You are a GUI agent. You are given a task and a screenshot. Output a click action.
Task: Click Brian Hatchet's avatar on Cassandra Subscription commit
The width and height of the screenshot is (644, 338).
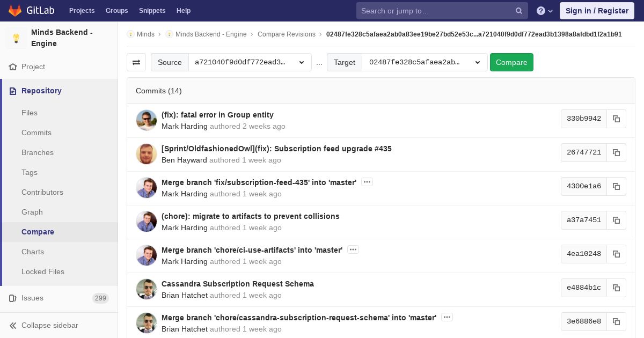[147, 289]
